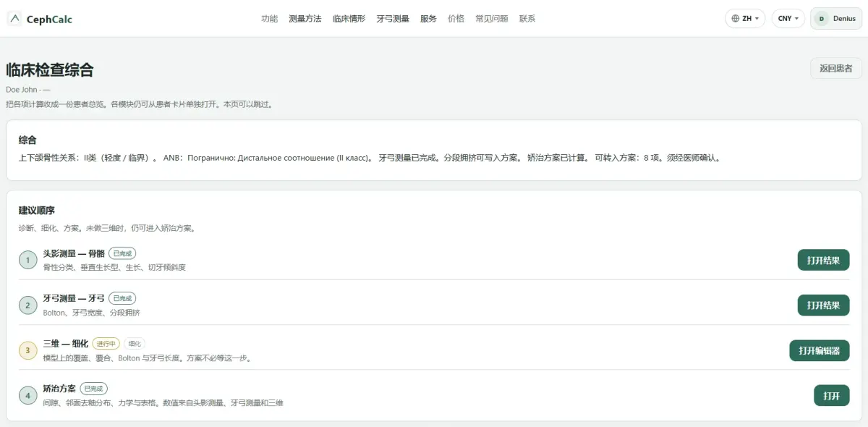Click the CephCalc logo icon
The height and width of the screenshot is (427, 868).
click(14, 19)
